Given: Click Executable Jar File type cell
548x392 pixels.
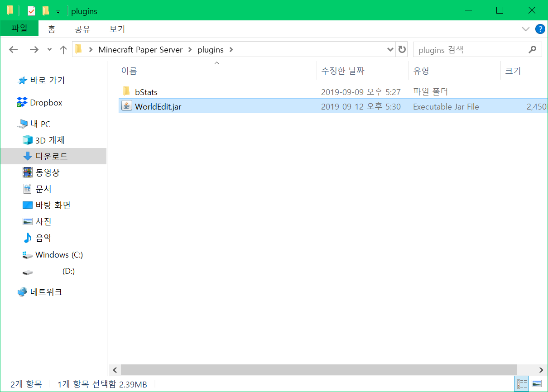Looking at the screenshot, I should click(446, 107).
